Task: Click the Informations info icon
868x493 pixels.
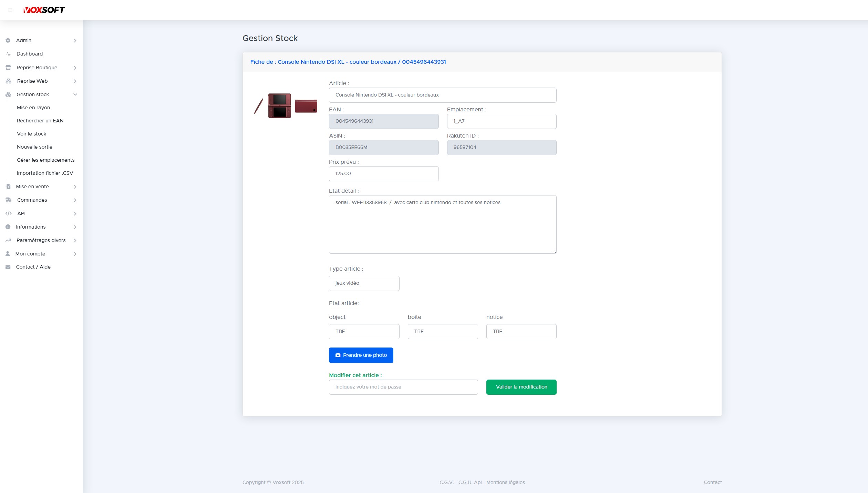Action: (8, 227)
